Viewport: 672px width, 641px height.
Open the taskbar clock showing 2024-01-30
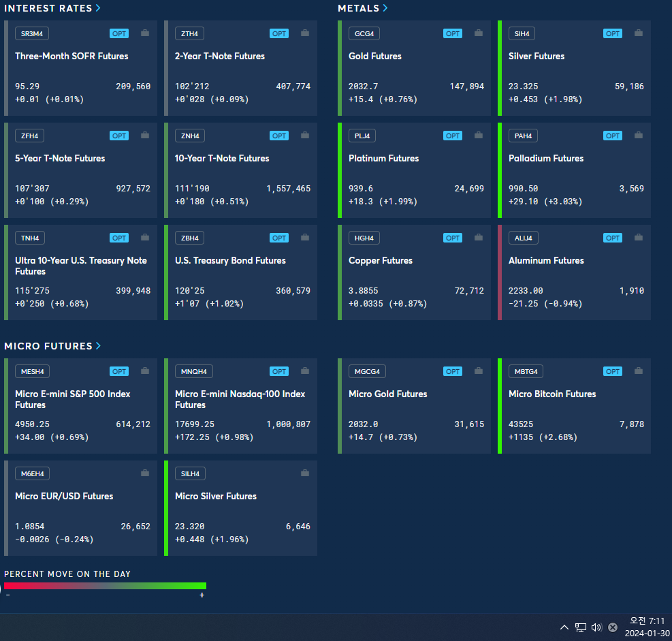pos(647,627)
